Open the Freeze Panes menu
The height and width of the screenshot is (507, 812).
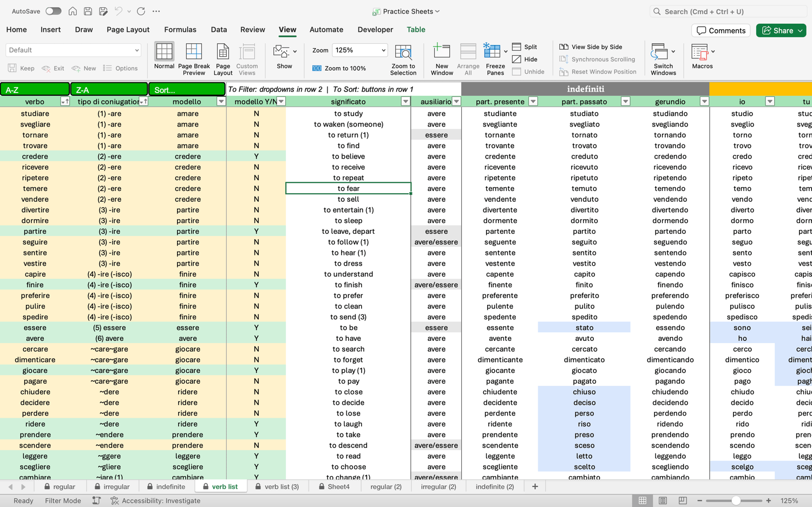pyautogui.click(x=495, y=60)
